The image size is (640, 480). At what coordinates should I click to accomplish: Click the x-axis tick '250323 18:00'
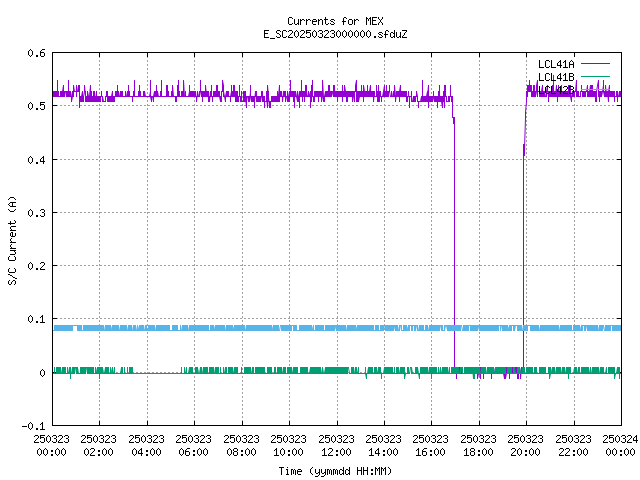[x=478, y=446]
